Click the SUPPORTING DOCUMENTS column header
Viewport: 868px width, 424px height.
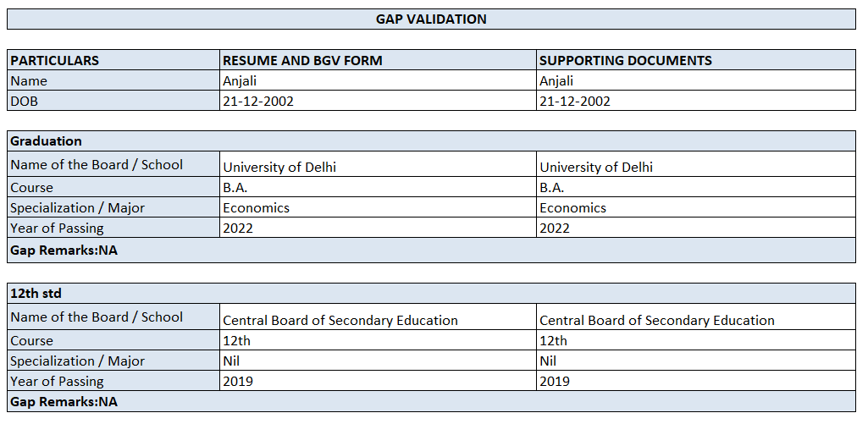pos(626,60)
